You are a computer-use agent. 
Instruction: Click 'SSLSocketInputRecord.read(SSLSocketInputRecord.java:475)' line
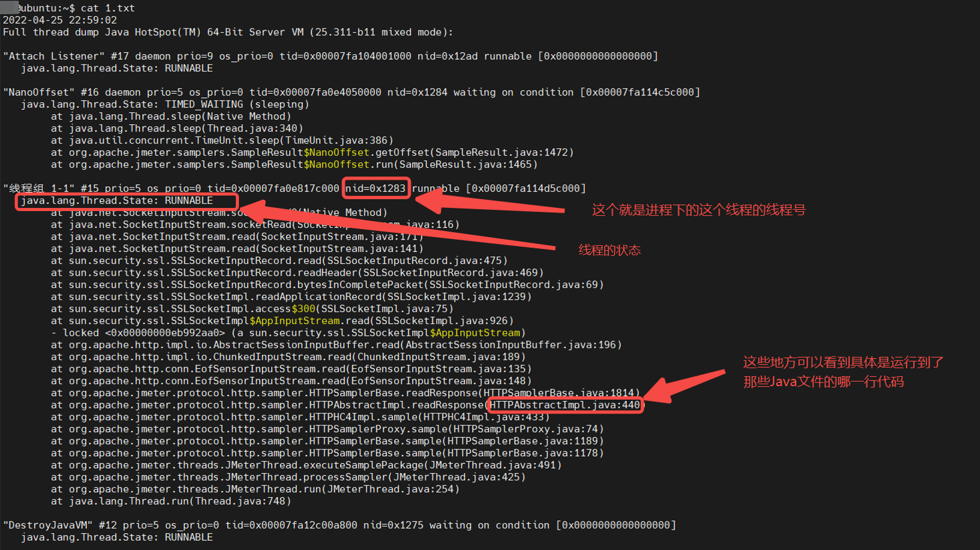point(279,261)
